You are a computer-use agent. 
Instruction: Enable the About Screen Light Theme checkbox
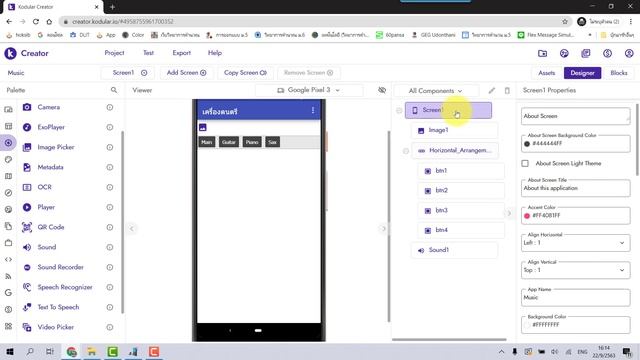point(525,163)
